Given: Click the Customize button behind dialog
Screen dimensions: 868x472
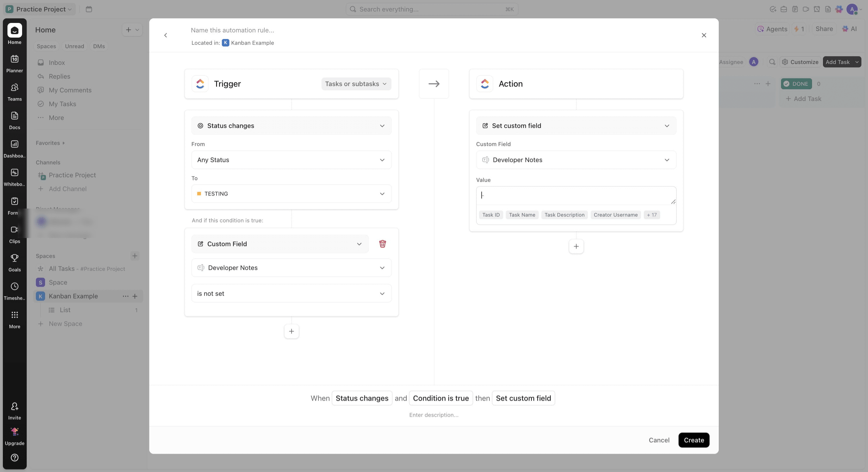Looking at the screenshot, I should pyautogui.click(x=800, y=62).
